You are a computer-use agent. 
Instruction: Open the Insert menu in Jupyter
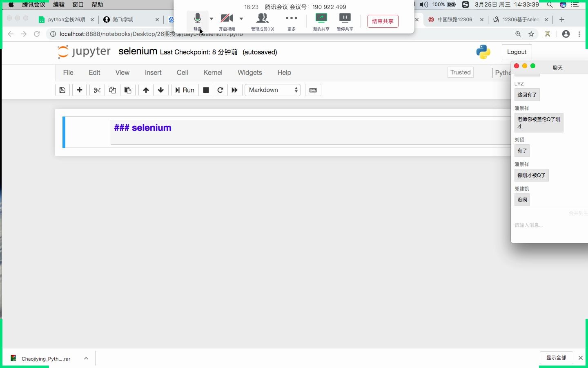tap(153, 72)
